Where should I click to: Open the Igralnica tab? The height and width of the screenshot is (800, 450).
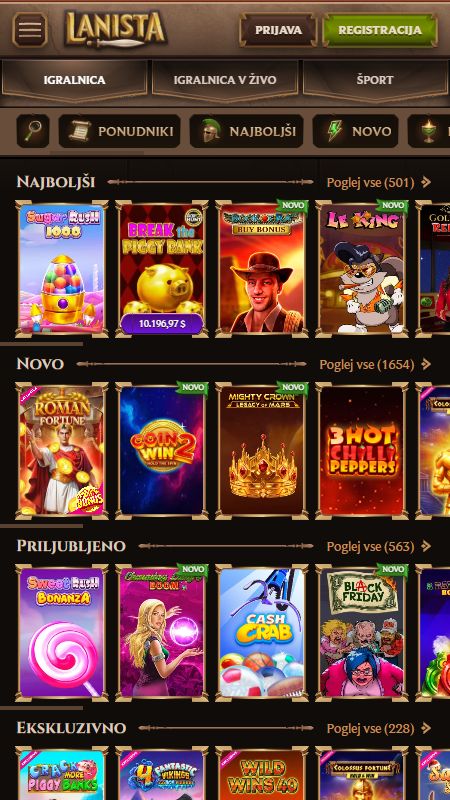coord(74,80)
